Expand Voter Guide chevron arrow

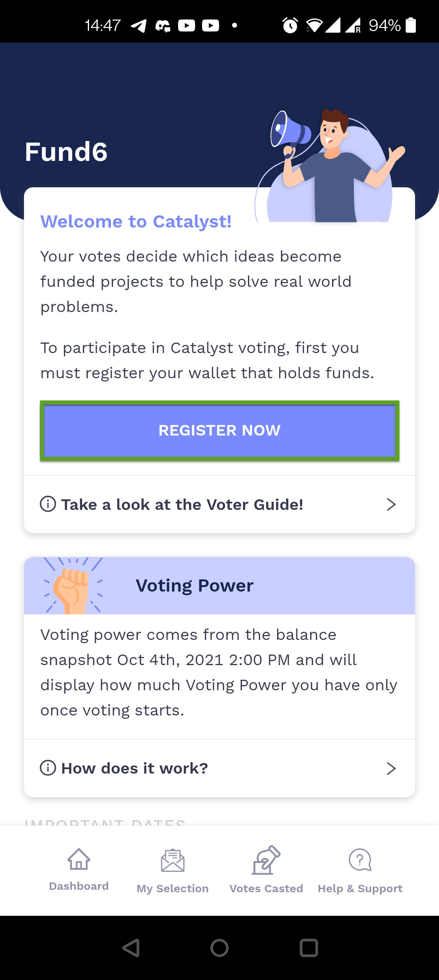pos(391,504)
